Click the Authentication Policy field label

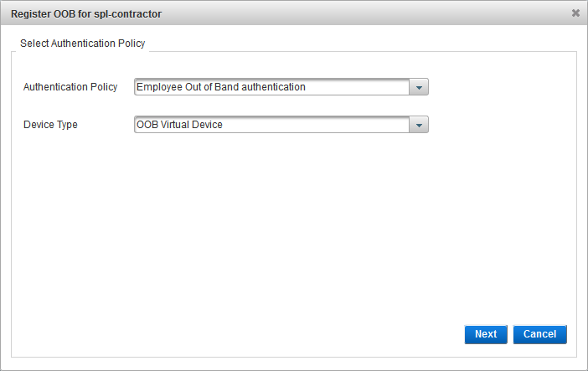click(x=70, y=87)
